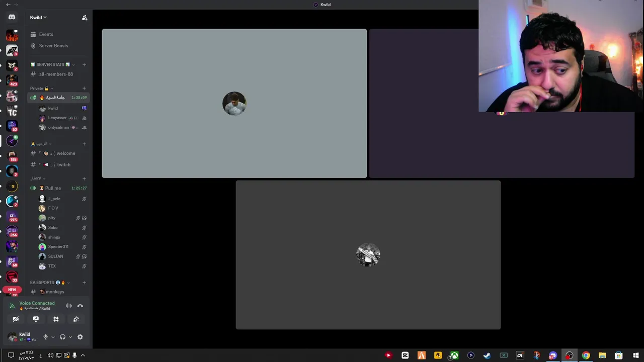The height and width of the screenshot is (362, 644).
Task: Open noise suppression waveform icon in voice panel
Action: 69,306
